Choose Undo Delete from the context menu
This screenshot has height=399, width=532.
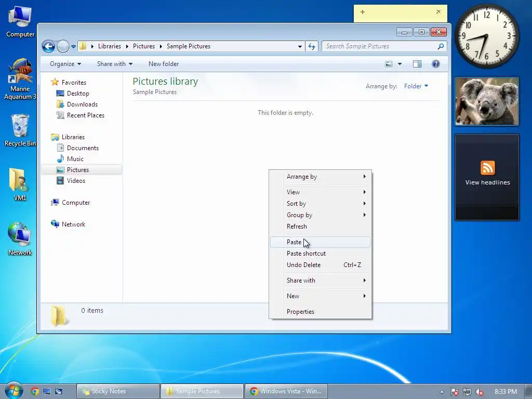tap(320, 265)
